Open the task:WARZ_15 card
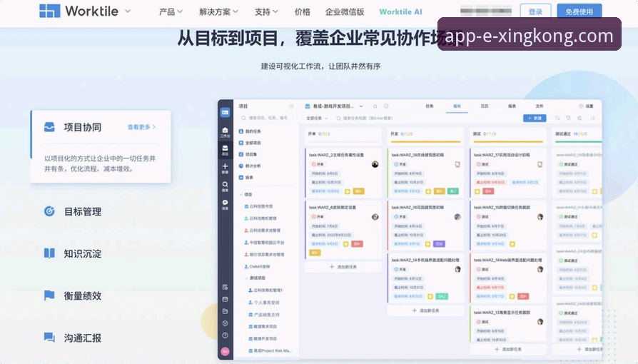 coord(507,225)
